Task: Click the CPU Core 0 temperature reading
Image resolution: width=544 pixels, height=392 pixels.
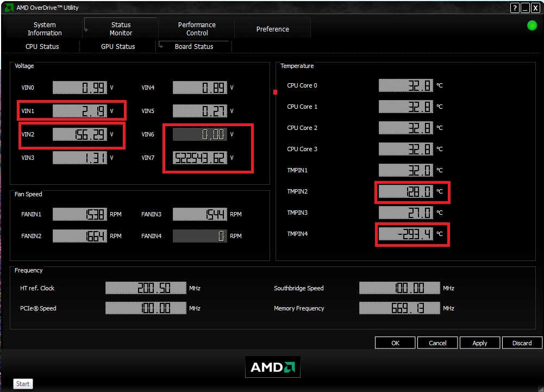Action: click(x=406, y=85)
